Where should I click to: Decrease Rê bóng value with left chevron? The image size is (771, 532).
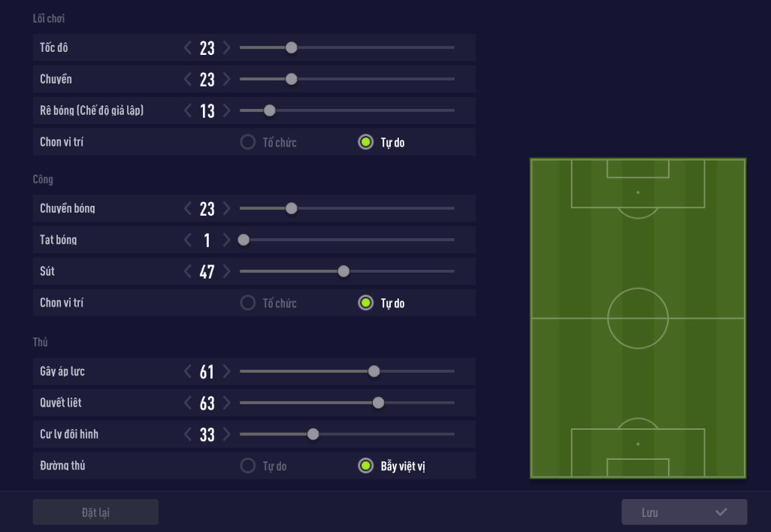click(x=188, y=111)
